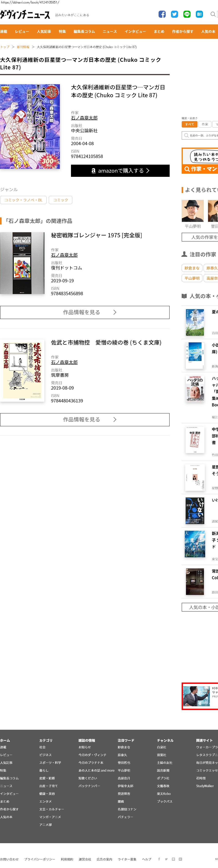Click the Hatena B! bookmark icon

199,14
